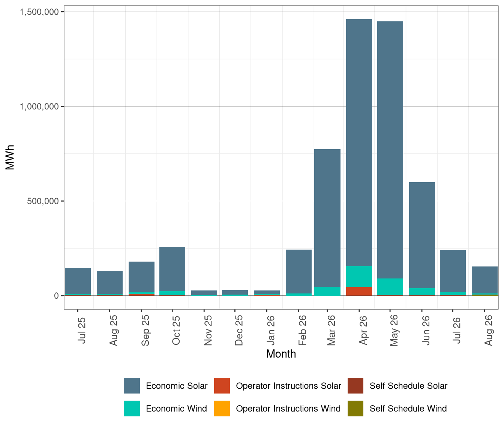Click the 'Aug 25' axis label
The width and height of the screenshot is (504, 428).
click(114, 330)
